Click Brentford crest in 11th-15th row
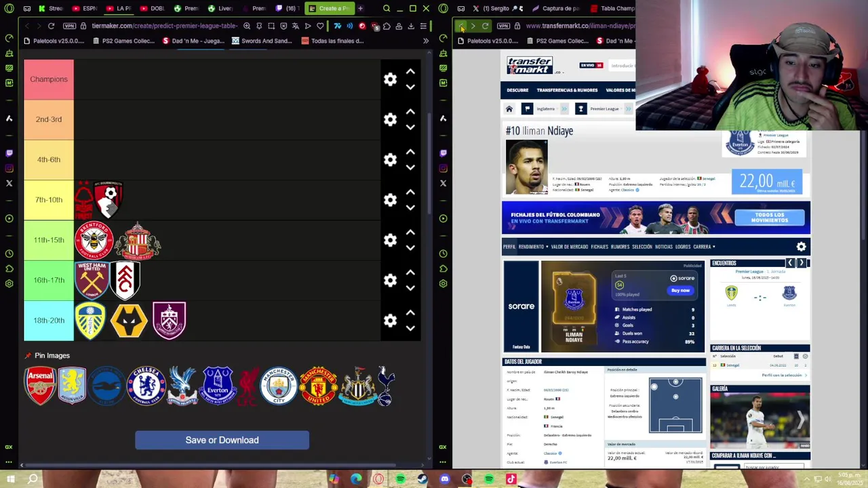This screenshot has width=868, height=488. click(94, 240)
